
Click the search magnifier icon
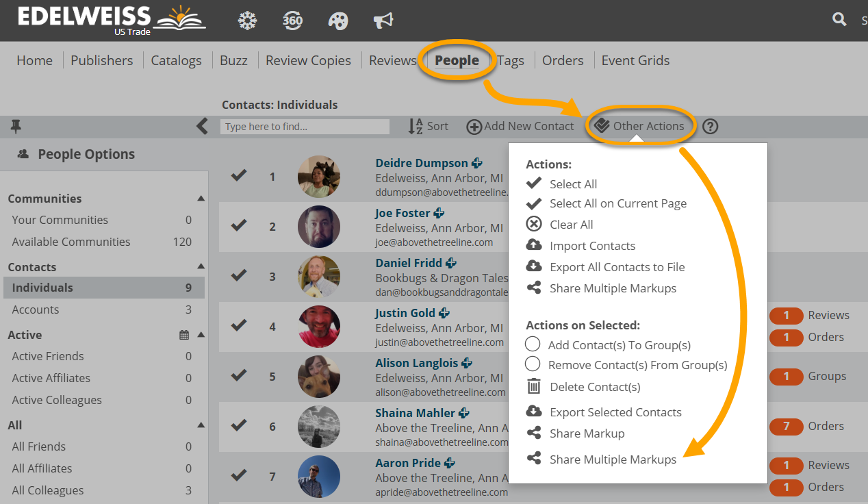tap(839, 19)
